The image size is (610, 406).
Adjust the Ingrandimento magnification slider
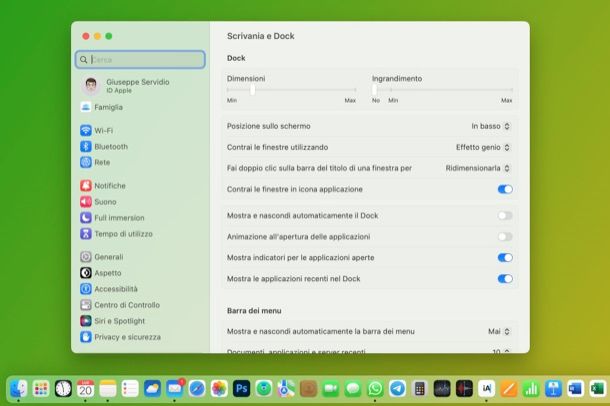pyautogui.click(x=375, y=90)
